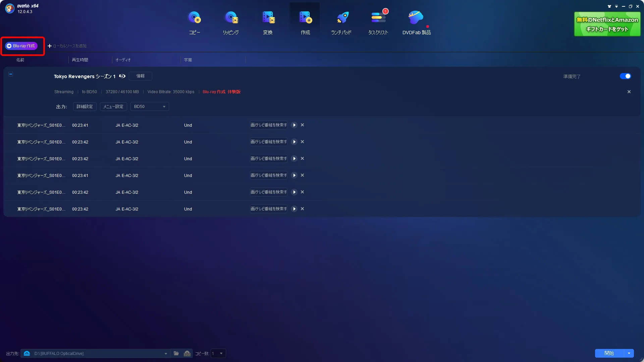Click the 字幕 column header
Screen dimensions: 644x362
coord(188,60)
